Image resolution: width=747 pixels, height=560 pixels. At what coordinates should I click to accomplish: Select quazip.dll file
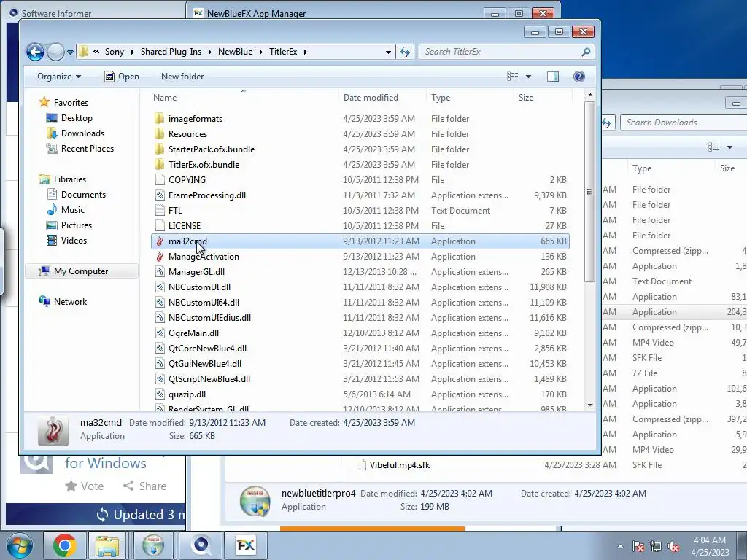(187, 394)
